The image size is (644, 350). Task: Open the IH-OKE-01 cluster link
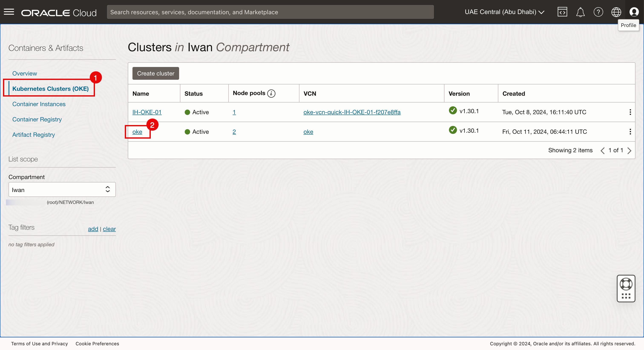pyautogui.click(x=147, y=112)
